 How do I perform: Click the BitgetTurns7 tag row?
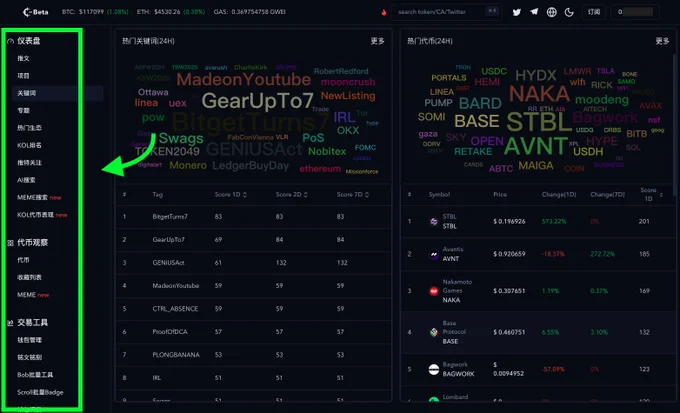tap(254, 216)
